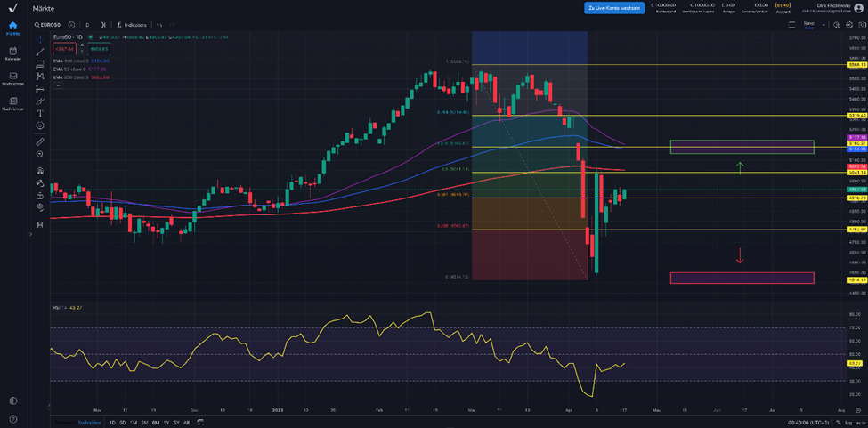Open the Kalender page in the sidebar
Screen dimensions: 868x428
point(12,53)
